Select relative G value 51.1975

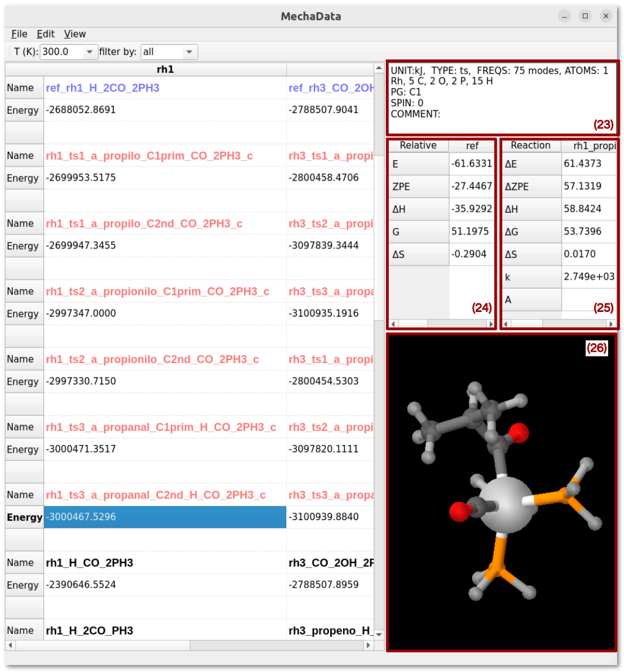click(472, 232)
